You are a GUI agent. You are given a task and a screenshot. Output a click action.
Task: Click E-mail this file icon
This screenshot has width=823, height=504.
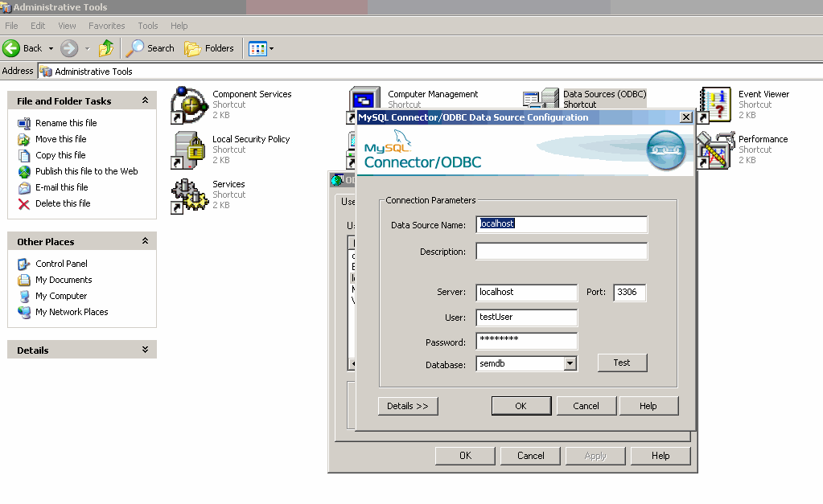click(x=24, y=188)
